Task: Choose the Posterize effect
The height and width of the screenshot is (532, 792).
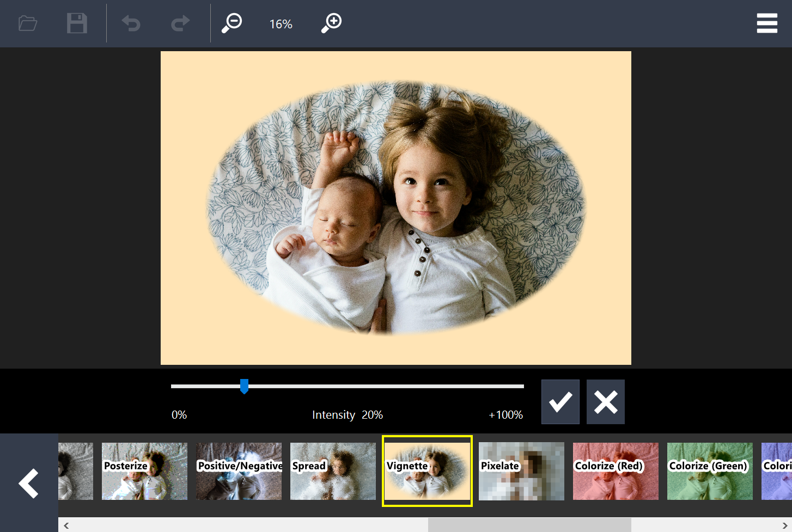Action: (144, 471)
